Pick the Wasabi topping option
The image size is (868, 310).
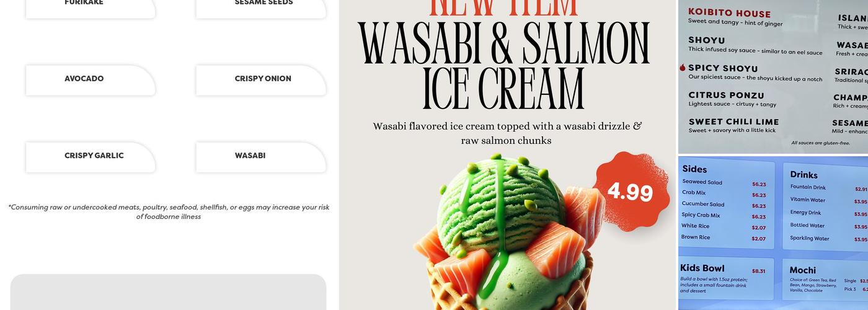261,157
